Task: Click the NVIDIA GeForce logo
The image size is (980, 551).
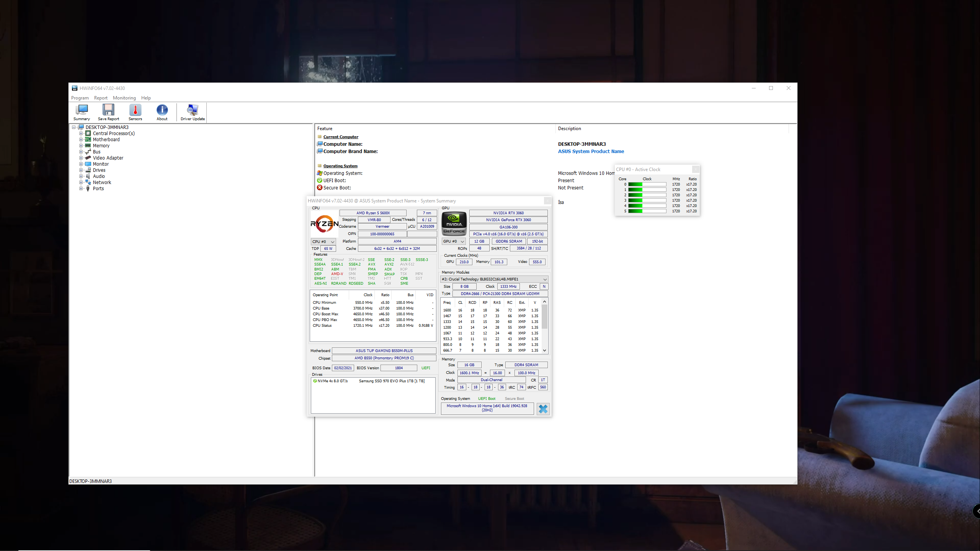Action: pos(454,223)
